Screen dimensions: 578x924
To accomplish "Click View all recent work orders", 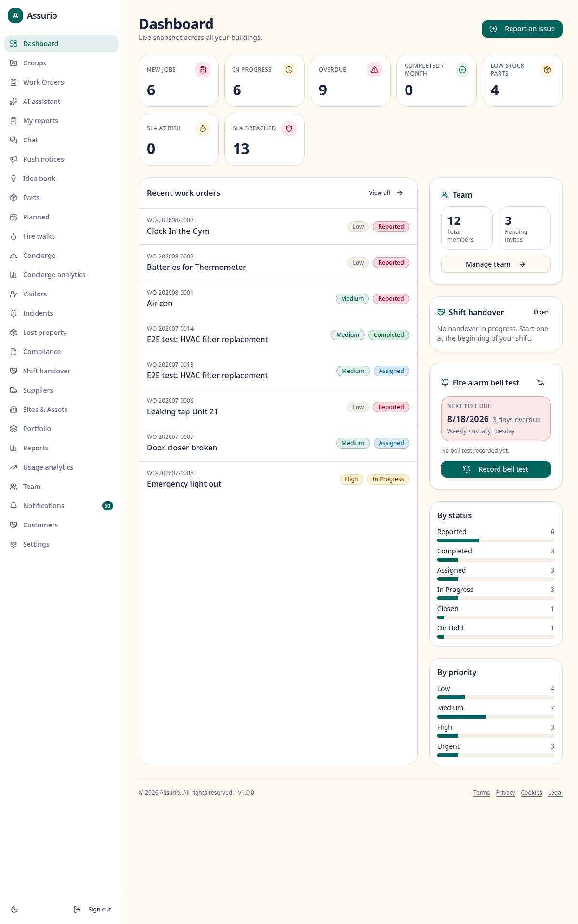I will pyautogui.click(x=386, y=193).
